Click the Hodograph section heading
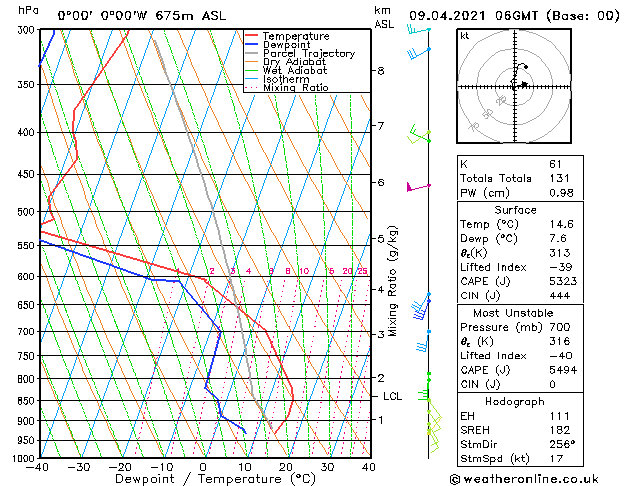 click(x=515, y=402)
